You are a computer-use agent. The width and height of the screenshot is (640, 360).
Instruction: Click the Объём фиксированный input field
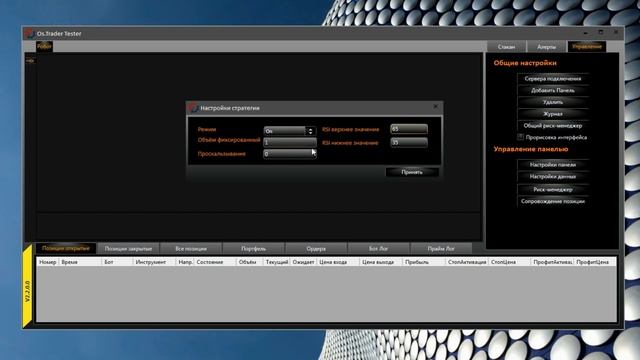coord(290,142)
